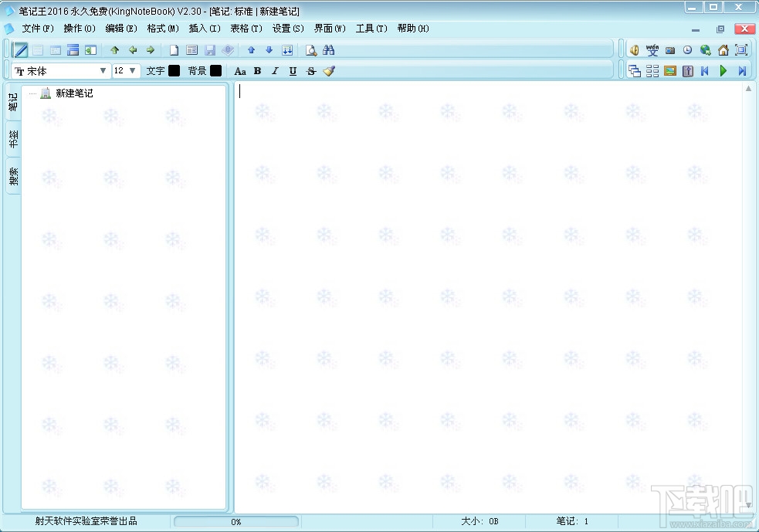Click status bar text 大小: 0B
This screenshot has height=532, width=759.
[479, 521]
